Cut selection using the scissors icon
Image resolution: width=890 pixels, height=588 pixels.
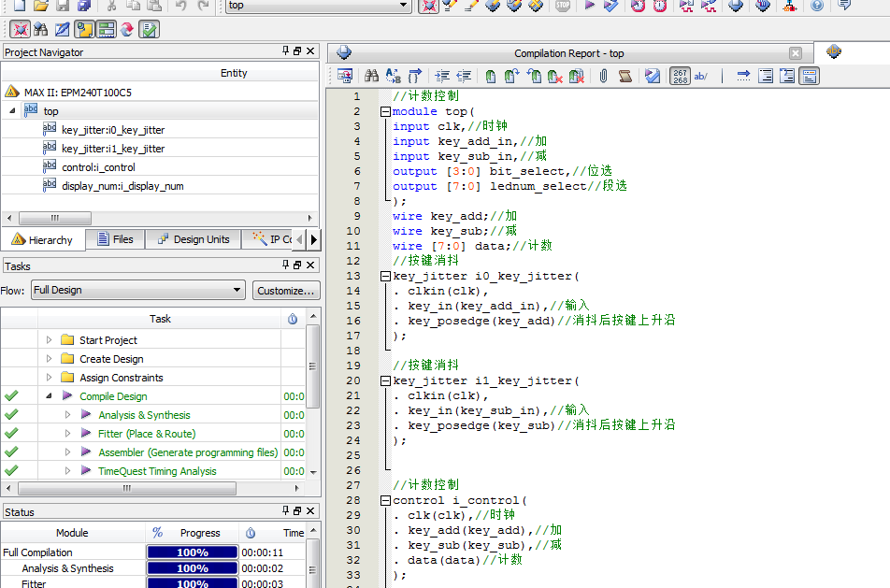(112, 5)
